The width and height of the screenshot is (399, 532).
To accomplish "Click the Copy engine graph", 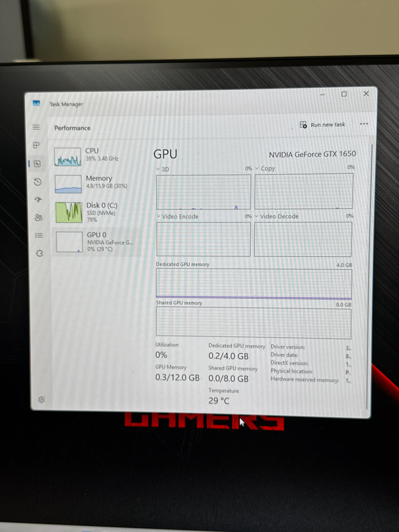I will (x=304, y=191).
